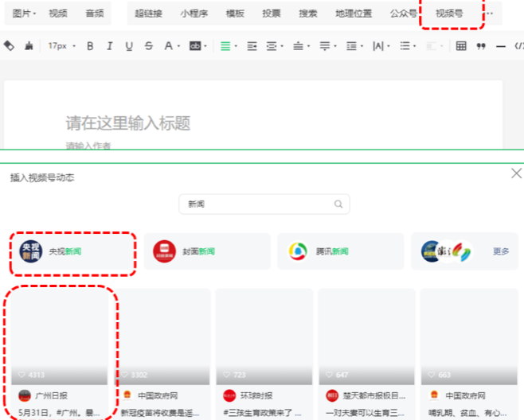Insert a table
Viewport: 524px width, 420px height.
point(461,46)
